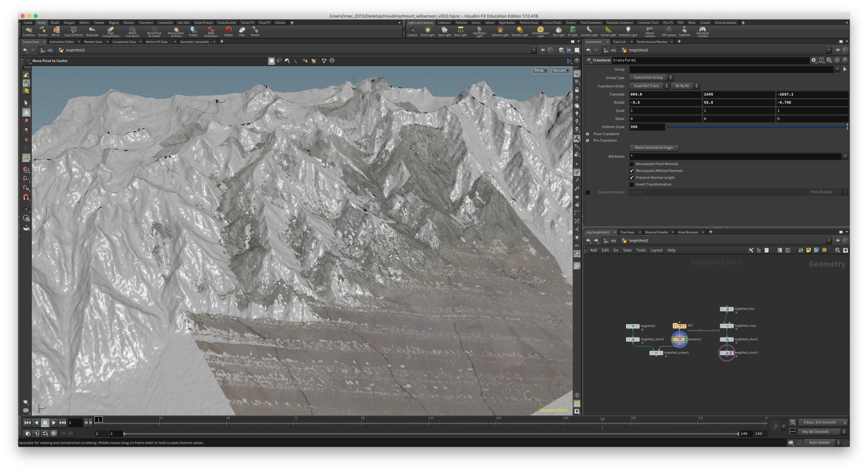Select the heightfield_xform2 node

(x=726, y=353)
